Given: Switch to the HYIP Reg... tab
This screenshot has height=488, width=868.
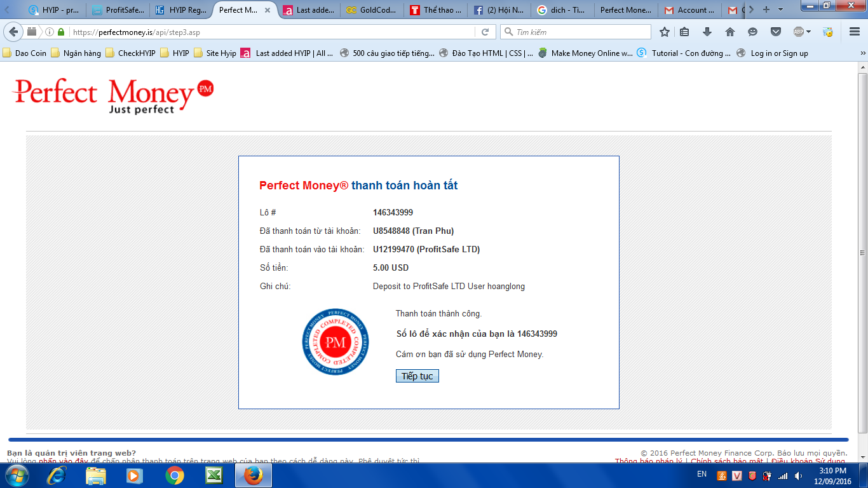Looking at the screenshot, I should pyautogui.click(x=181, y=10).
